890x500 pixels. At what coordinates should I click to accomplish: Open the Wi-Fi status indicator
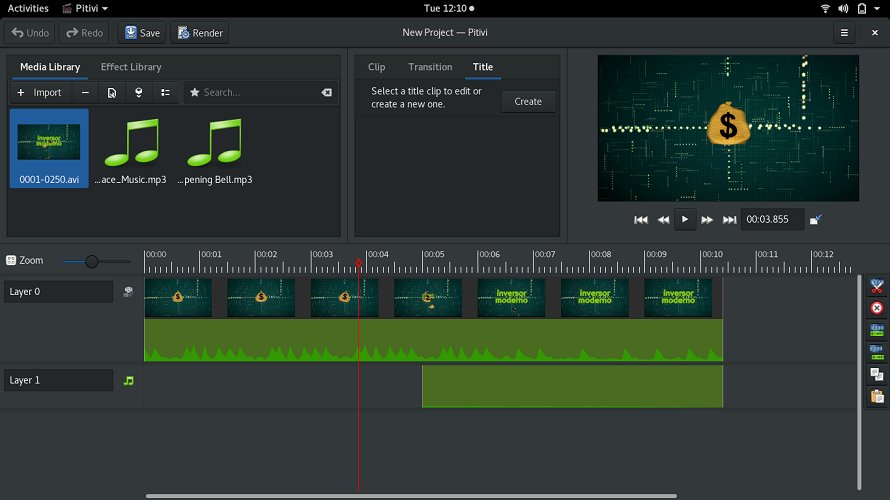click(x=825, y=9)
